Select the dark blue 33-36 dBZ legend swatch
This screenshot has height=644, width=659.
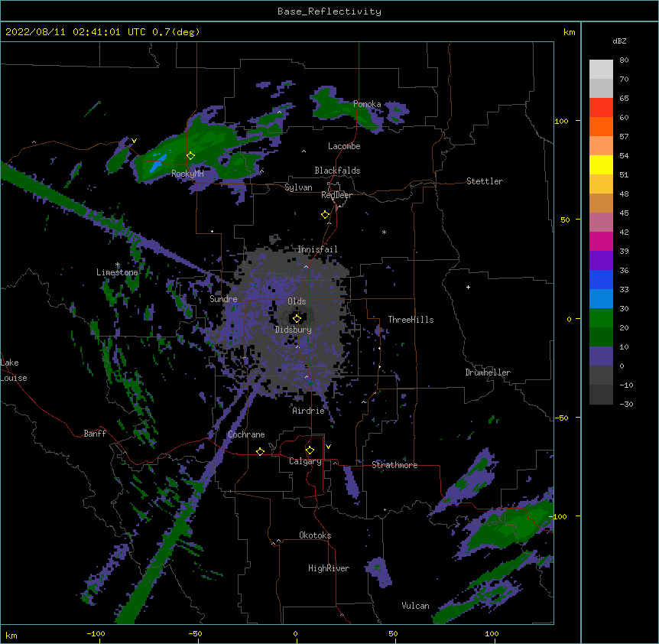(601, 279)
